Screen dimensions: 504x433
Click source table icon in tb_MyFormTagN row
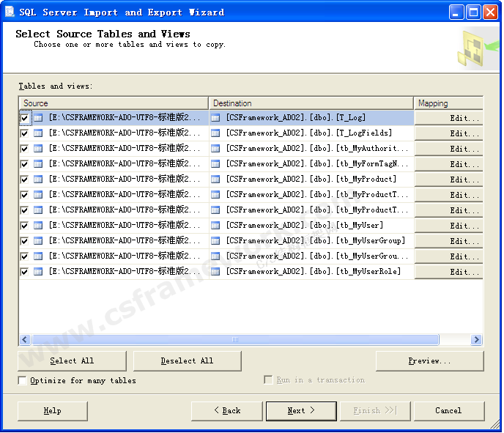click(x=38, y=164)
